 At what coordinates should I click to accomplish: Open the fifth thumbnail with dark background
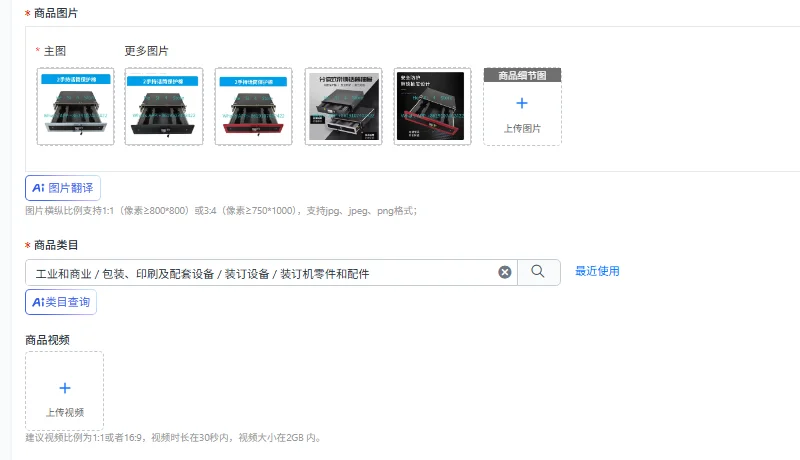tap(433, 107)
